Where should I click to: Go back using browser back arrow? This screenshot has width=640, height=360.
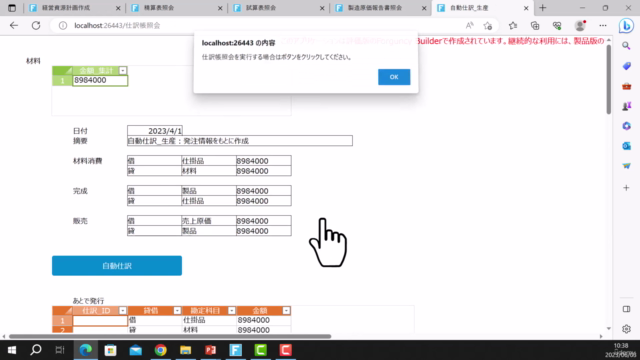coord(14,25)
